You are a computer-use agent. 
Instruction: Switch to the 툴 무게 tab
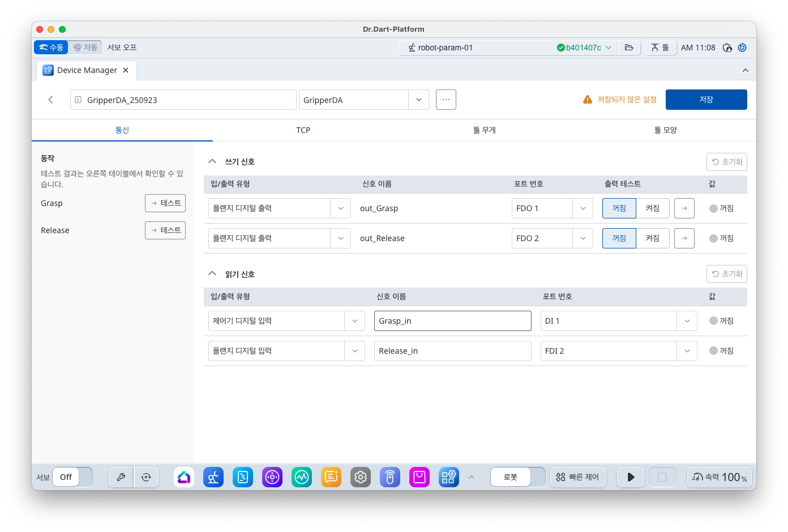tap(485, 130)
